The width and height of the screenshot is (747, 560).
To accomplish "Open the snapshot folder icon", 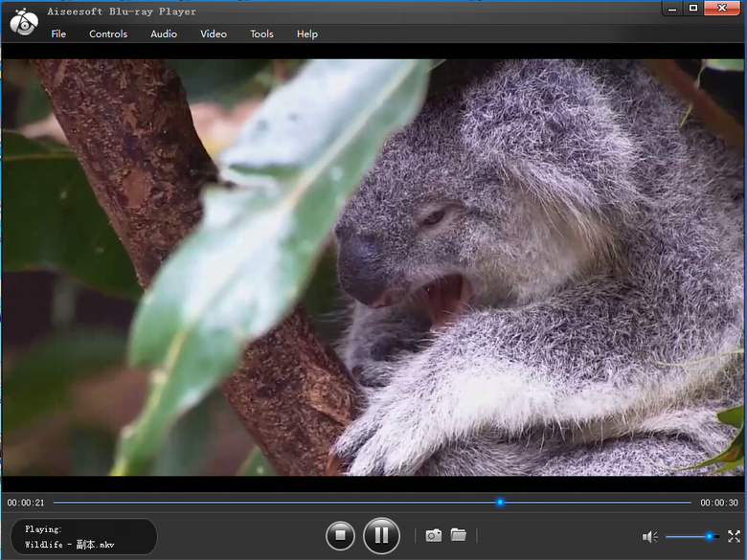I will pyautogui.click(x=459, y=535).
